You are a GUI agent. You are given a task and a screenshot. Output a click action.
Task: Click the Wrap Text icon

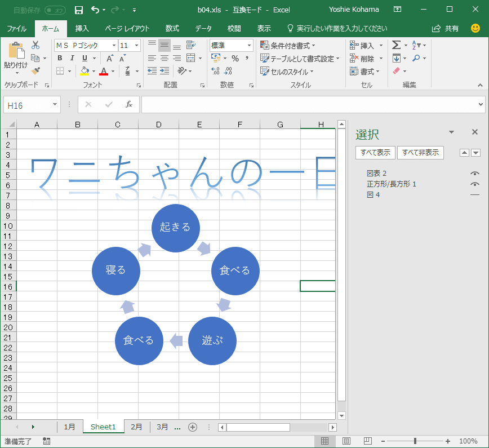191,45
